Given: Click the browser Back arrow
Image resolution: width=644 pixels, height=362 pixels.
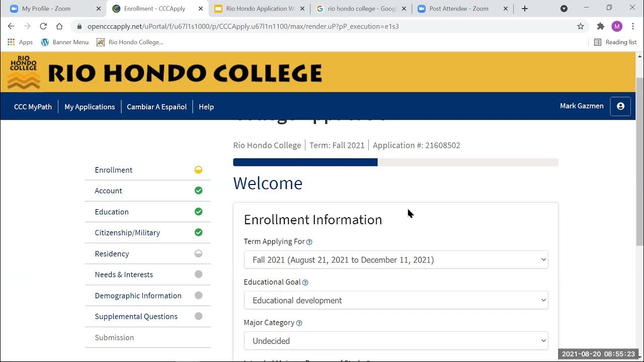Looking at the screenshot, I should click(11, 26).
